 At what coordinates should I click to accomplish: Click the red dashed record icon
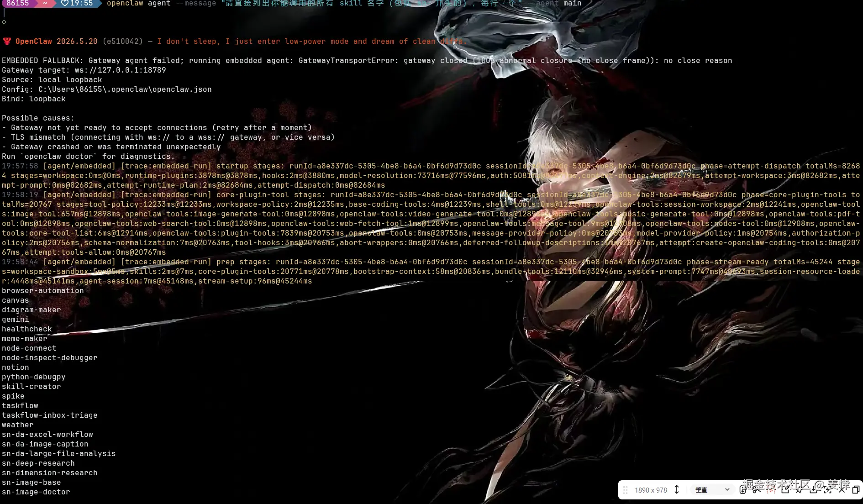pos(771,490)
